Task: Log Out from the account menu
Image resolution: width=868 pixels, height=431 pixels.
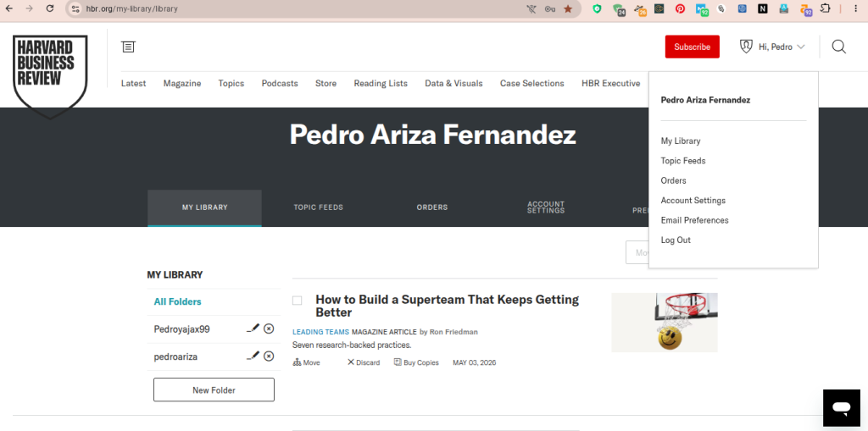Action: pos(676,240)
